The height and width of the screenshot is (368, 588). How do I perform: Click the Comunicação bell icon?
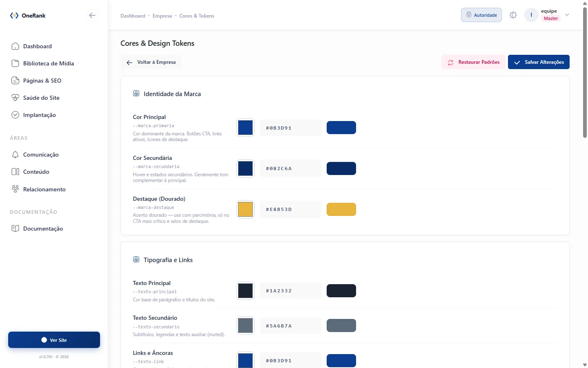pyautogui.click(x=16, y=155)
